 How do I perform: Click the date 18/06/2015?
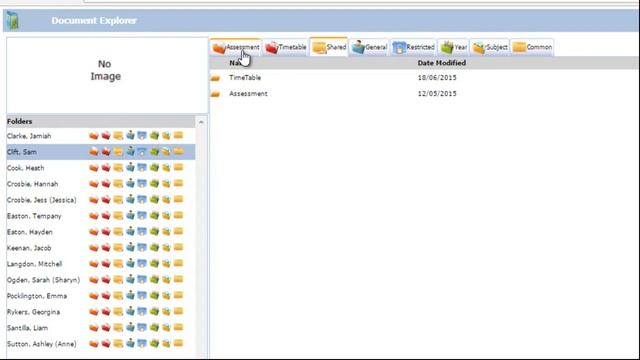tap(437, 78)
